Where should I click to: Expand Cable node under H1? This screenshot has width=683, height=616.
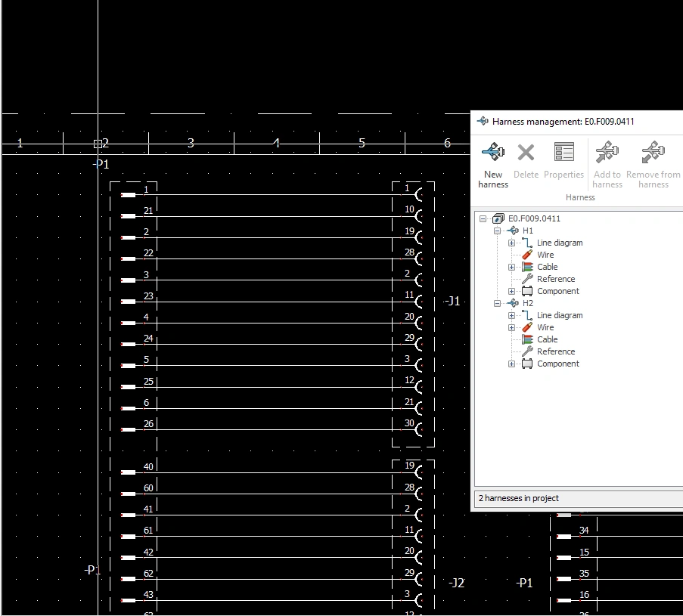[511, 267]
